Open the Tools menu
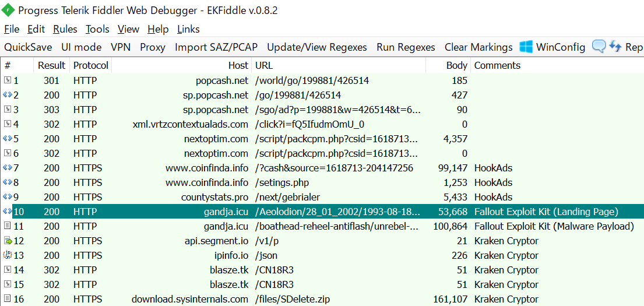Screen dimensions: 644x306 point(97,29)
